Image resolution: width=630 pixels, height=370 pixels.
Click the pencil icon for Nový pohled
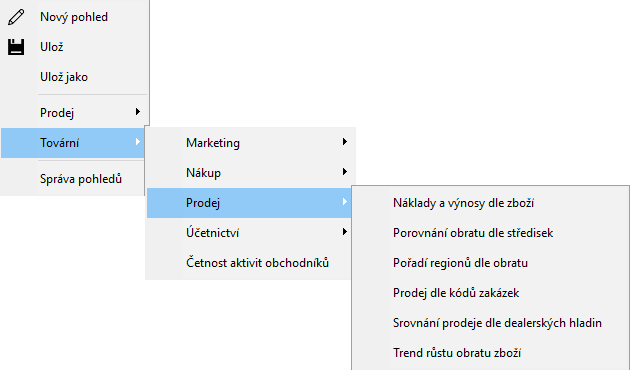[x=16, y=17]
